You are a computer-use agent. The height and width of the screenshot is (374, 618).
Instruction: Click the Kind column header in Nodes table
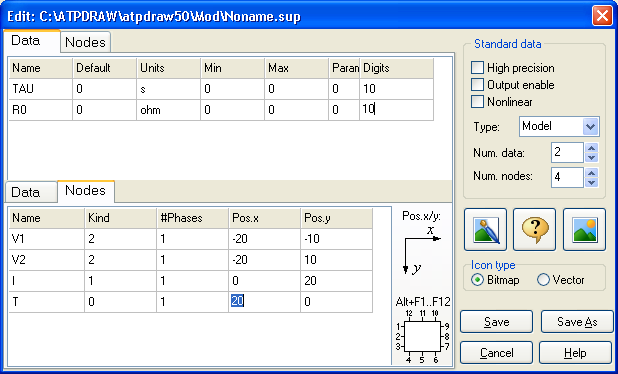click(121, 218)
